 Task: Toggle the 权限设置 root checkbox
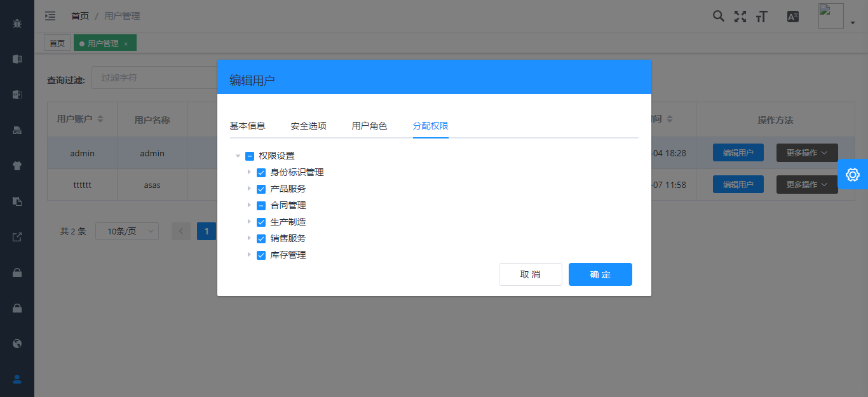tap(248, 156)
